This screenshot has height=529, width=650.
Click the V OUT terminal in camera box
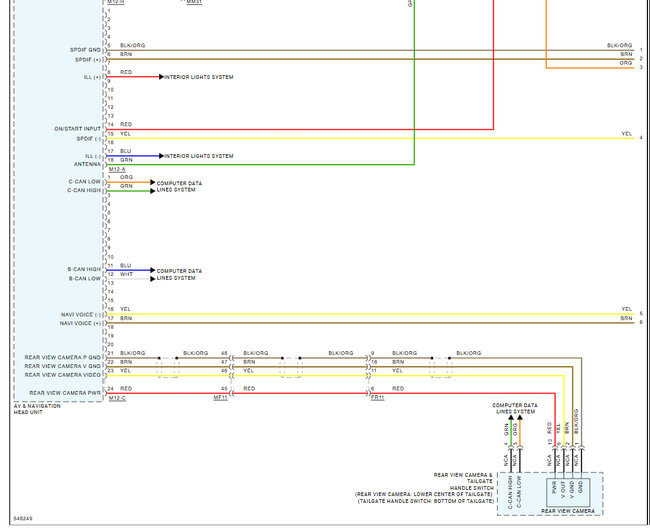coord(563,490)
